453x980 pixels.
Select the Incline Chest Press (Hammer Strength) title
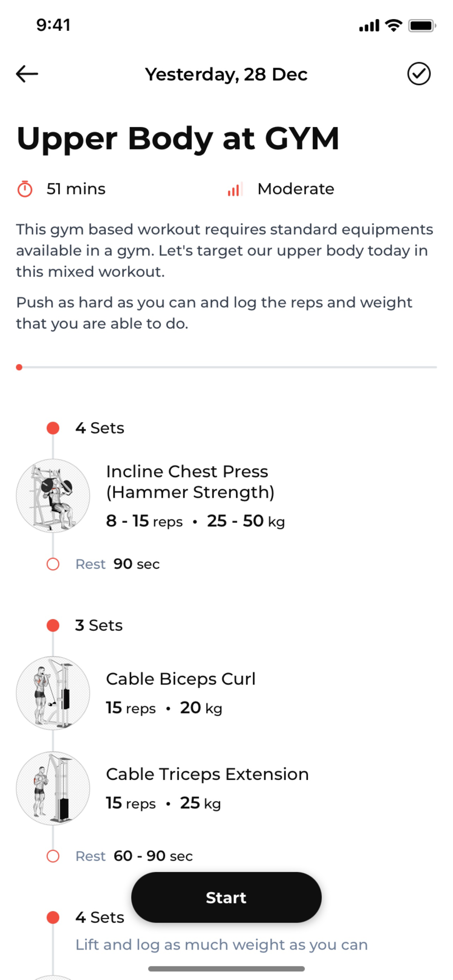(x=190, y=482)
